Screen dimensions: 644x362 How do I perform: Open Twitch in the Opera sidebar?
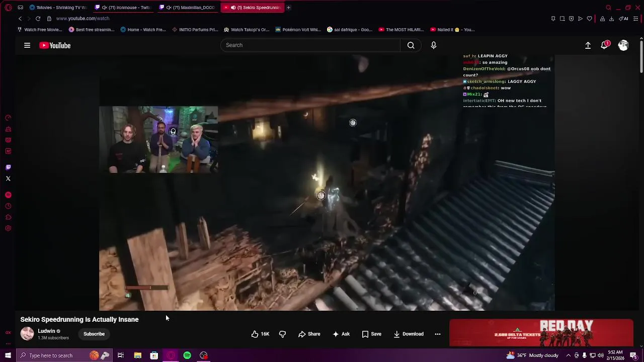pyautogui.click(x=8, y=167)
